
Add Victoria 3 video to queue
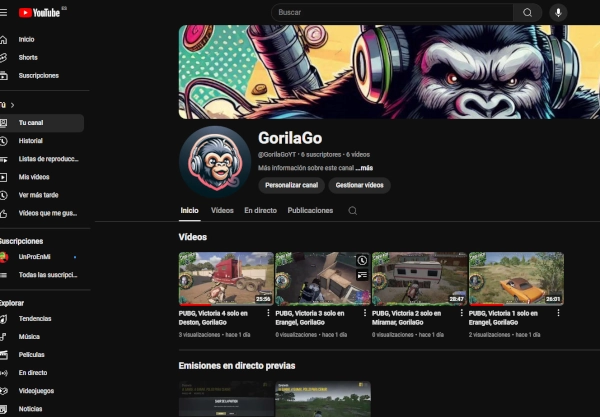(361, 275)
